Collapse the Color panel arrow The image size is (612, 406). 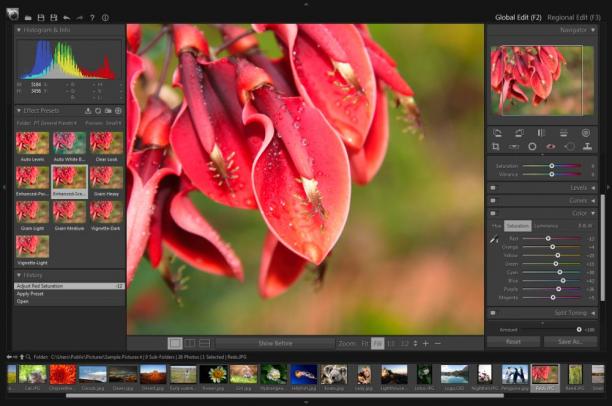(x=593, y=213)
